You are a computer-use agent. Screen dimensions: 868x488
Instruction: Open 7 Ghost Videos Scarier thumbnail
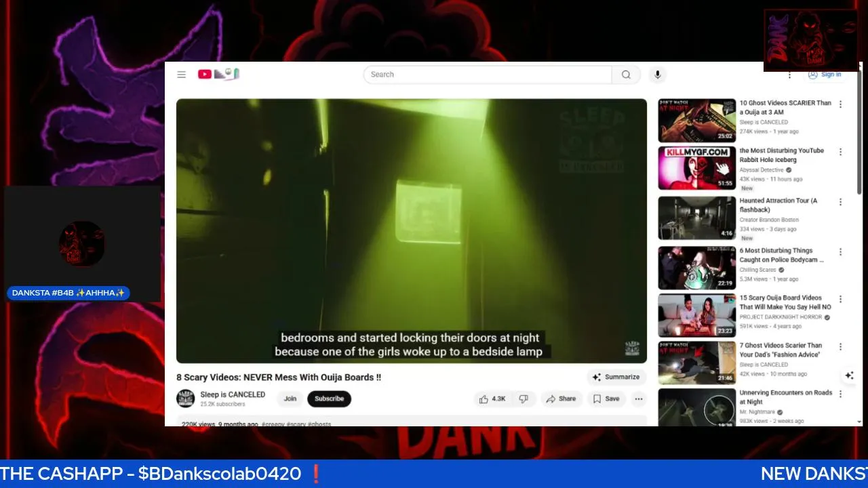(x=696, y=363)
